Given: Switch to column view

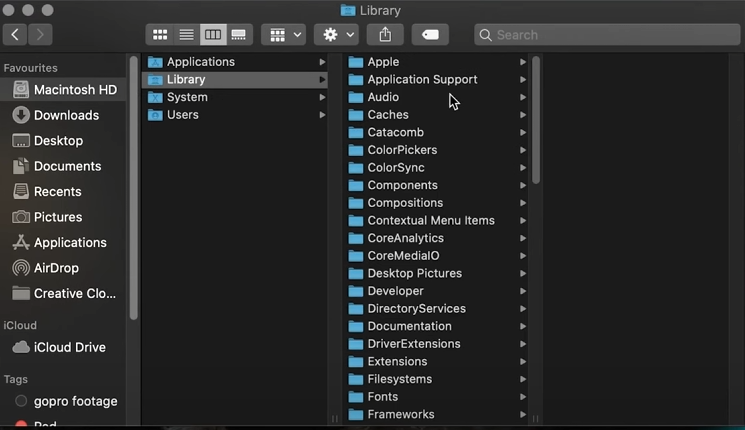Looking at the screenshot, I should 213,35.
